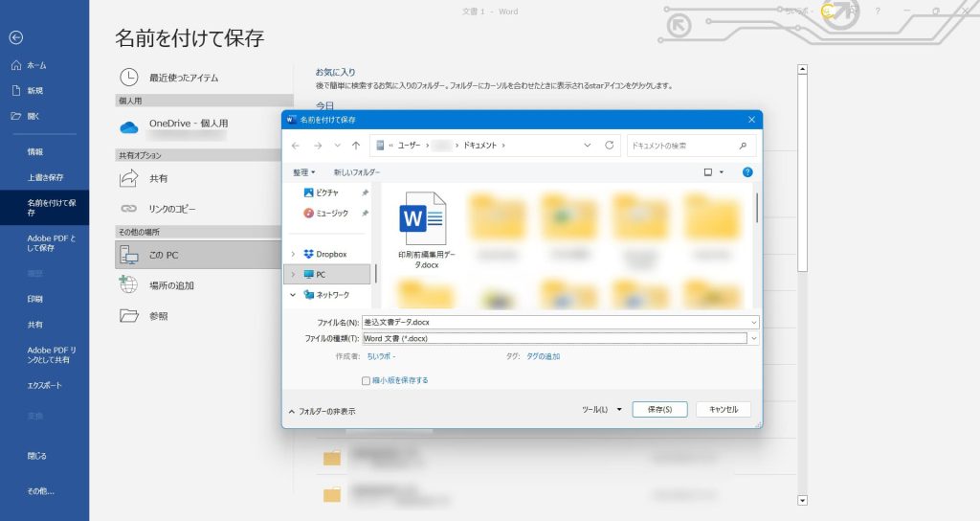Click 新しいフォルダー button
The height and width of the screenshot is (521, 980).
click(356, 172)
